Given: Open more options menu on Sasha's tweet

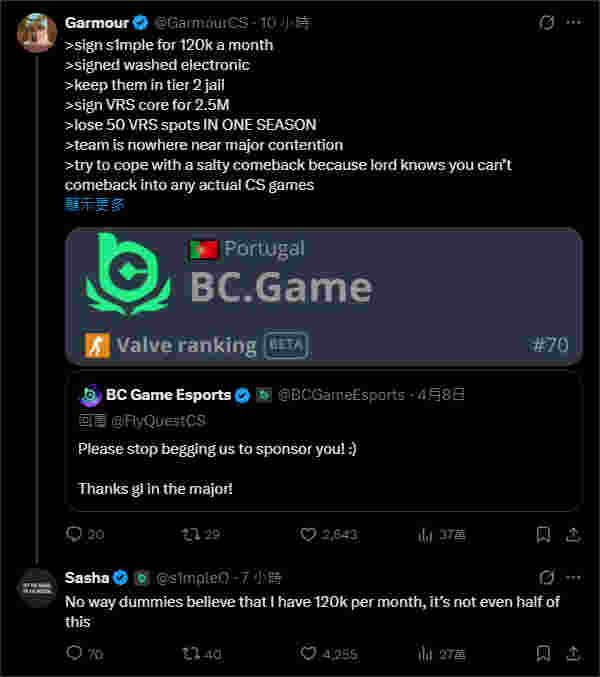Looking at the screenshot, I should (573, 578).
